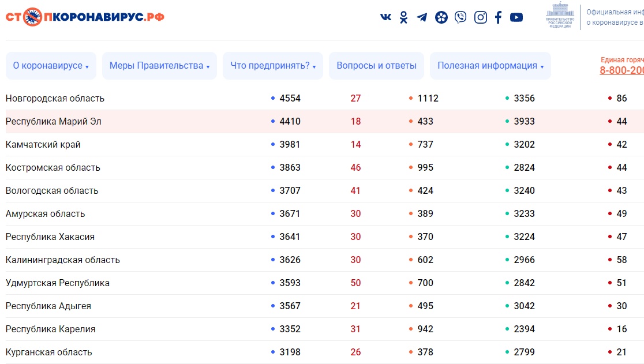
Task: Expand the 'О коронавирусе' dropdown menu
Action: pyautogui.click(x=51, y=66)
